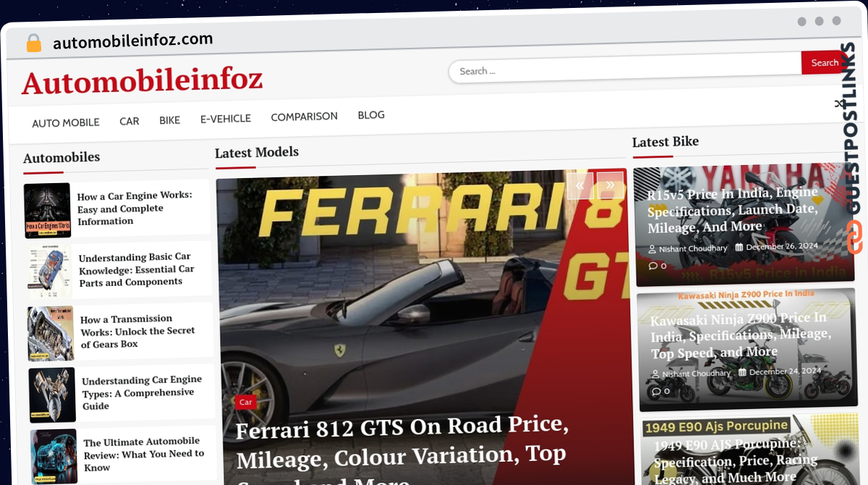The image size is (868, 485).
Task: Open R15v5 Price In India bike article
Action: 733,210
